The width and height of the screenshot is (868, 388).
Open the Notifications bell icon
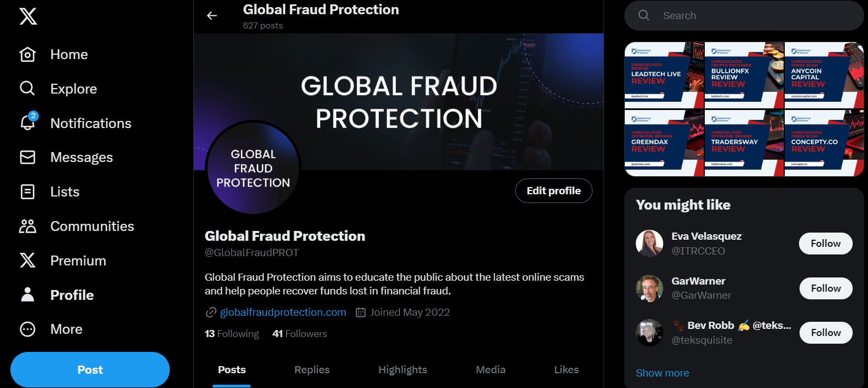27,123
